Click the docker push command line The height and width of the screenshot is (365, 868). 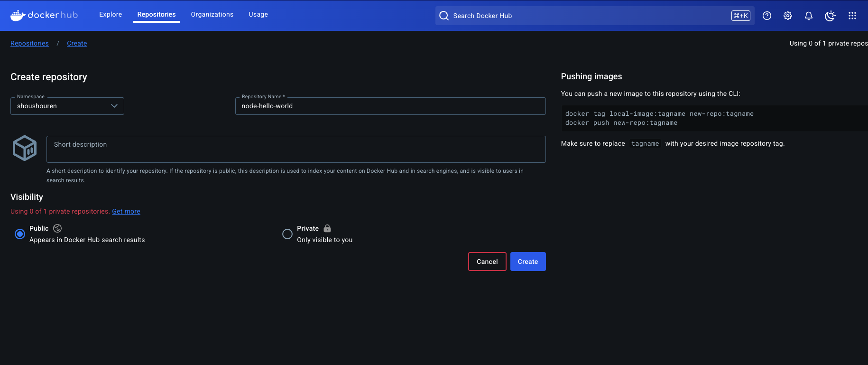[621, 123]
